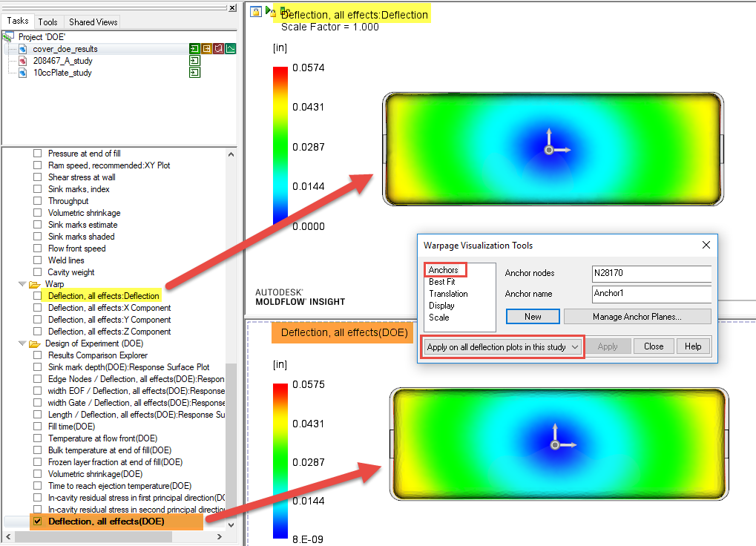The width and height of the screenshot is (756, 546).
Task: Click the lock icon above the deflection plot
Action: (255, 11)
